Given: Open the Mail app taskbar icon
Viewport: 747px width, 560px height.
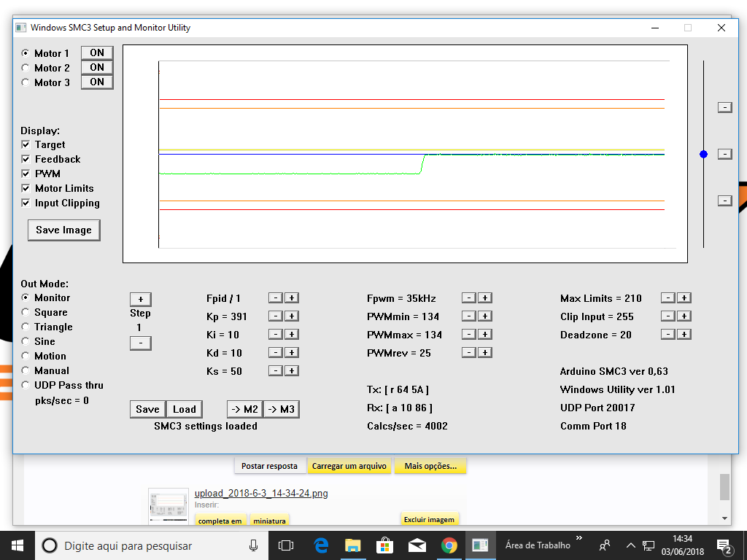Looking at the screenshot, I should pos(417,545).
